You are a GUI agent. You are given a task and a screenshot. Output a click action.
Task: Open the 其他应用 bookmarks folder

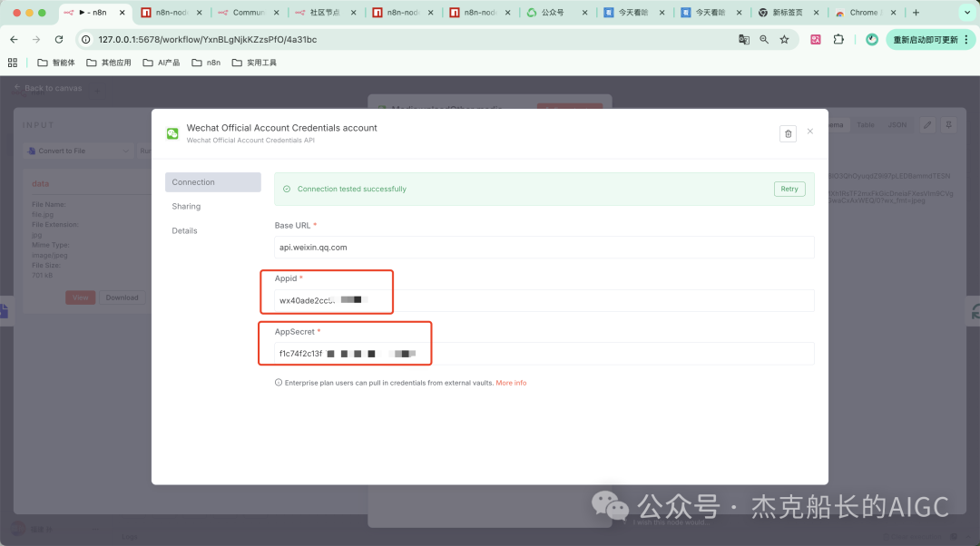tap(109, 63)
